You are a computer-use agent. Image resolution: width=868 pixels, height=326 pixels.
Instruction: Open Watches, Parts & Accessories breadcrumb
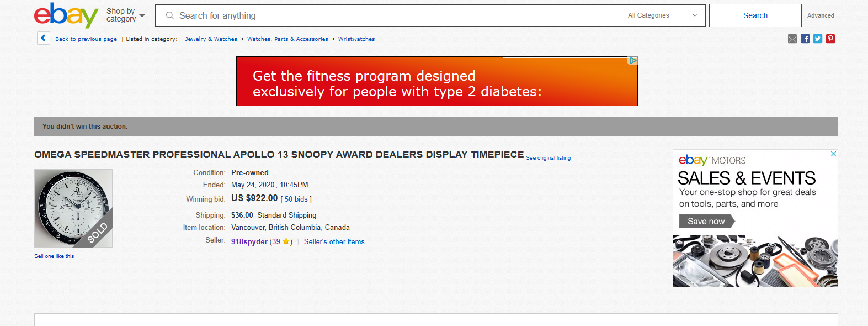pos(287,39)
